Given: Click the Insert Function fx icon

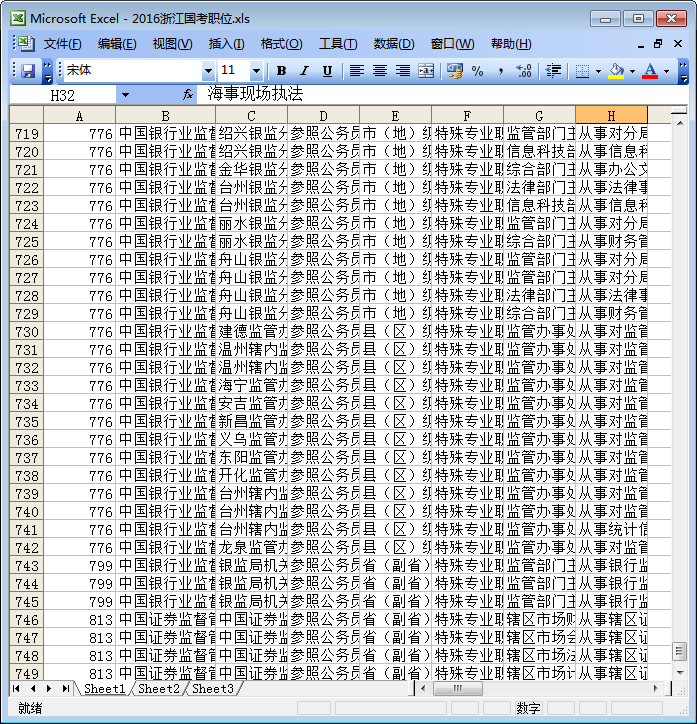Looking at the screenshot, I should click(187, 95).
